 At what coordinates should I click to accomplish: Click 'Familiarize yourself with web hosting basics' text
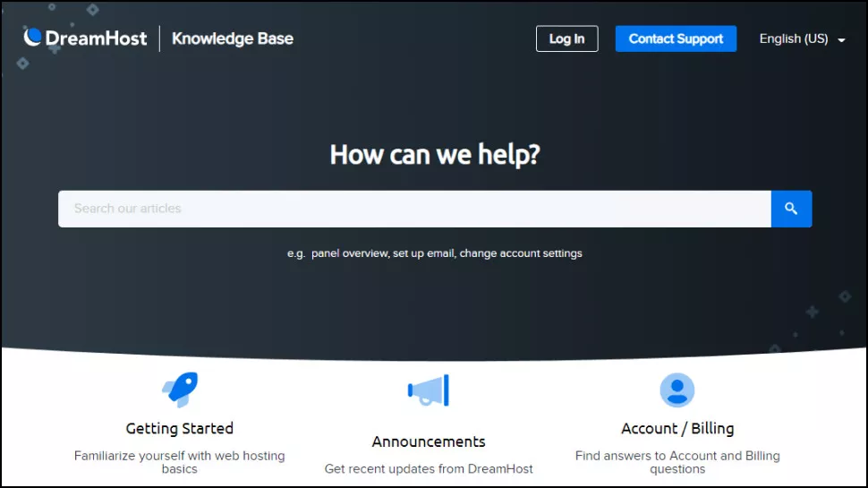(x=179, y=462)
